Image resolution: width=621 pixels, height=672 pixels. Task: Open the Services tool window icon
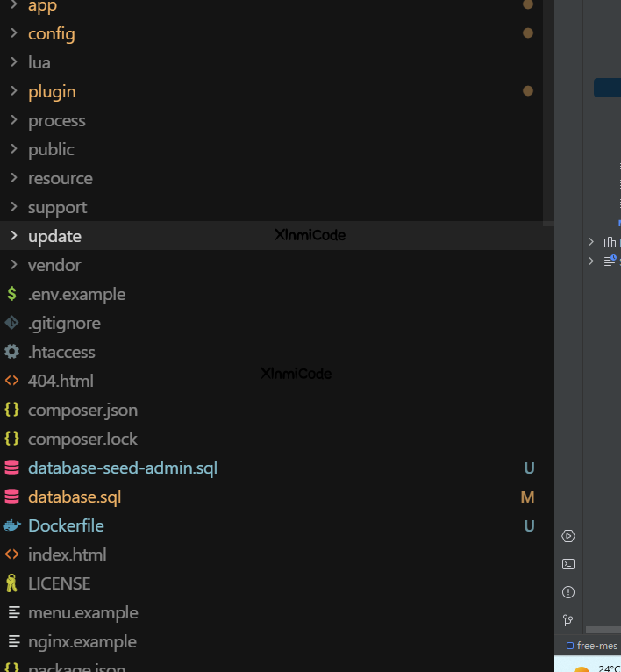point(568,536)
